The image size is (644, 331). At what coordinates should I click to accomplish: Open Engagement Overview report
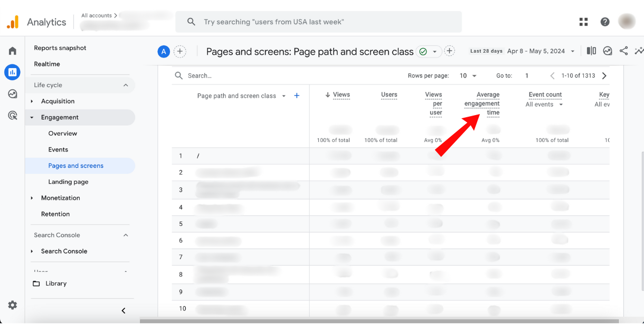click(x=63, y=134)
